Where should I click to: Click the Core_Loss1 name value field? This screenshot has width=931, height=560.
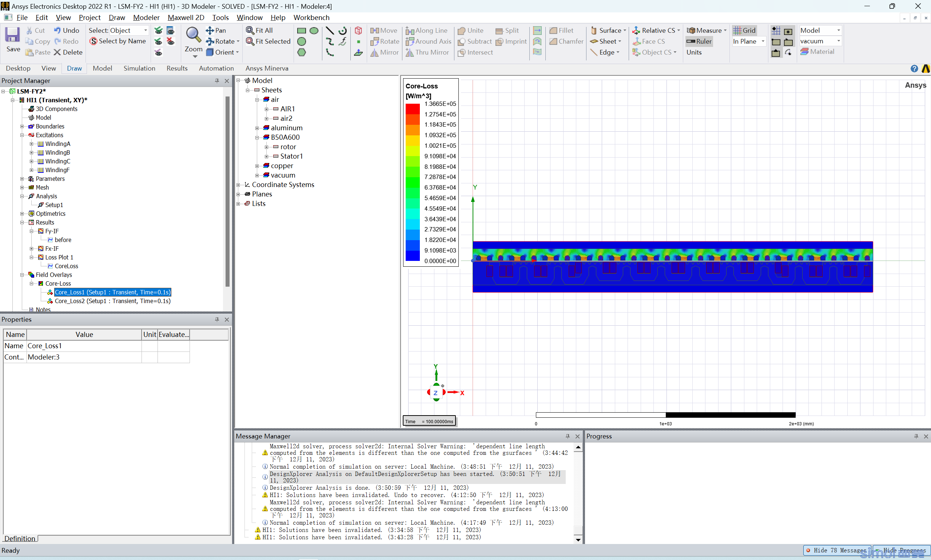click(84, 346)
